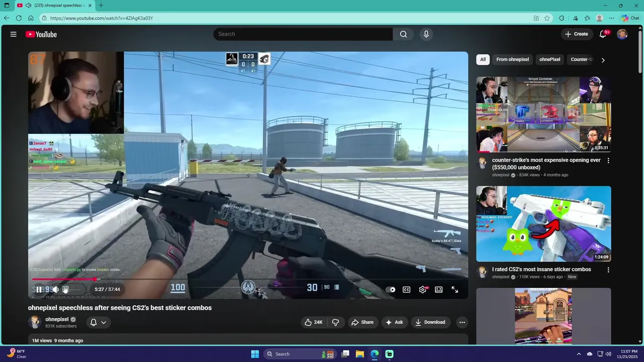Show more filter chips with the arrow
Image resolution: width=644 pixels, height=362 pixels.
603,60
